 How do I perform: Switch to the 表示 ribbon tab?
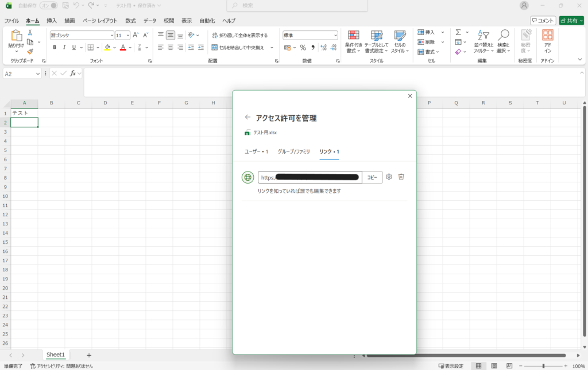click(187, 21)
